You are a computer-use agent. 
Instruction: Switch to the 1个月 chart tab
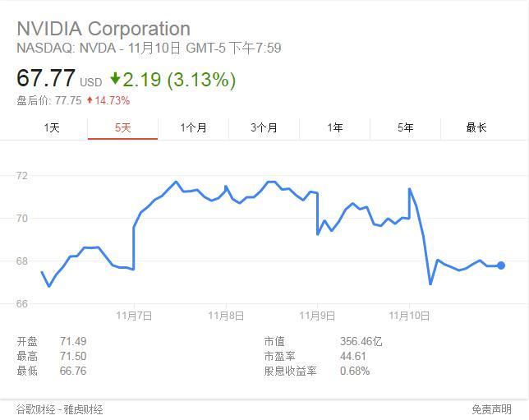[x=193, y=127]
